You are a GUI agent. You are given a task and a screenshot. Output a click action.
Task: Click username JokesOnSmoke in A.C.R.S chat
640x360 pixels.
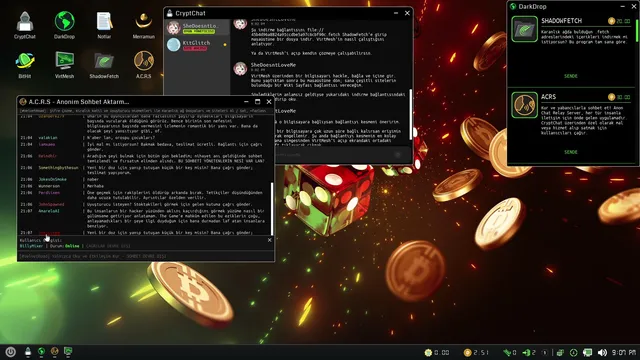click(x=52, y=179)
